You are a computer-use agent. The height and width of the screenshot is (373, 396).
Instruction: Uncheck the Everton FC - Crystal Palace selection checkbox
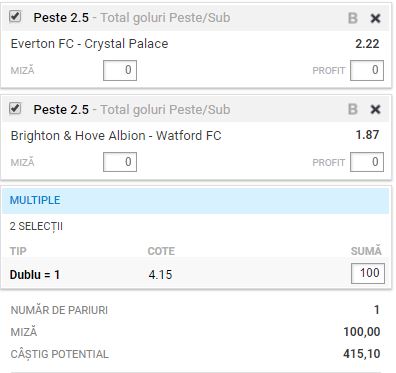click(15, 16)
